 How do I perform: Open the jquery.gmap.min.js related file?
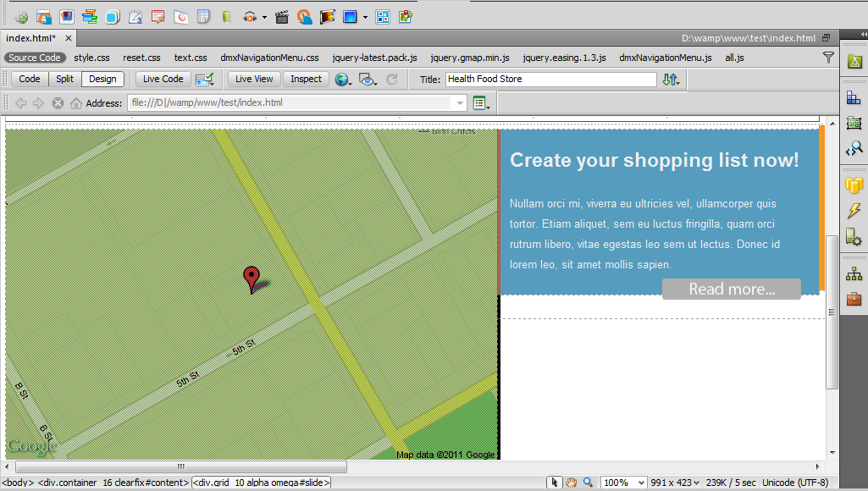(x=470, y=58)
